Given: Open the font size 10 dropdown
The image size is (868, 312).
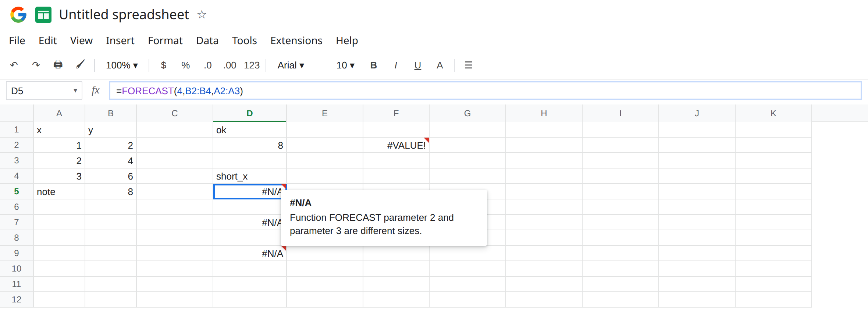Looking at the screenshot, I should click(x=345, y=65).
